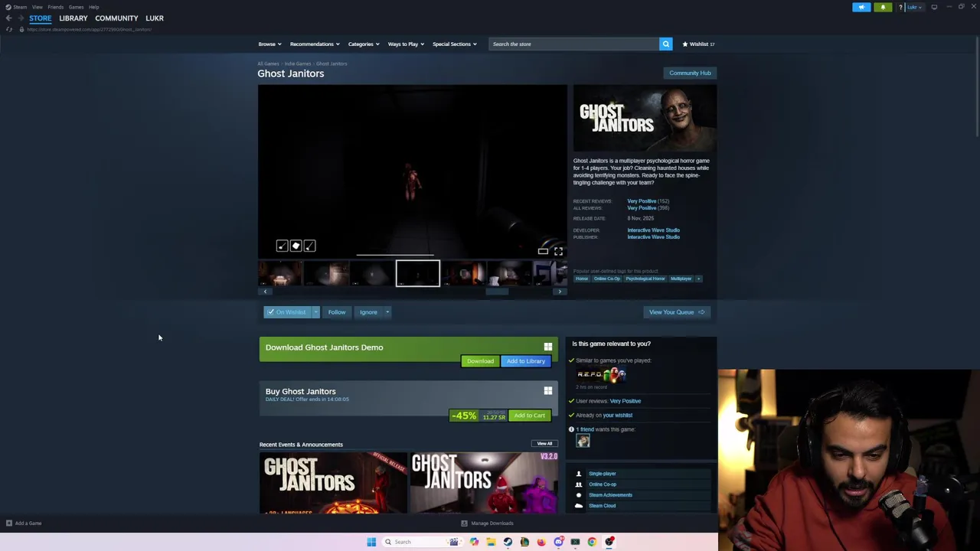Screen dimensions: 980x551
Task: Open Google Chrome from the taskbar
Action: coord(592,542)
